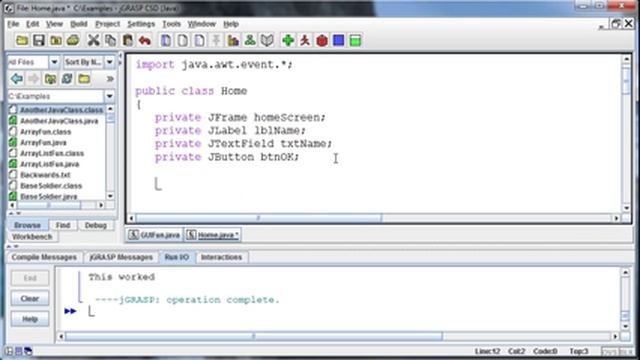This screenshot has width=640, height=360.
Task: Open the Project menu
Action: click(108, 24)
